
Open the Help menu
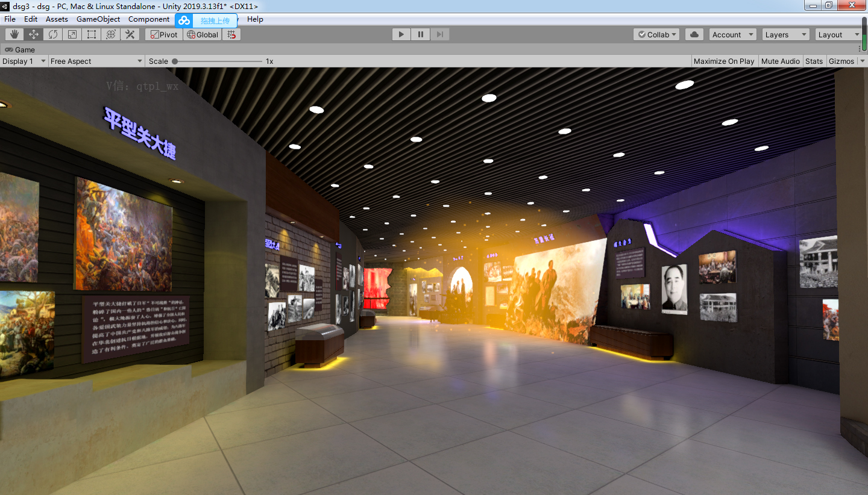(255, 19)
